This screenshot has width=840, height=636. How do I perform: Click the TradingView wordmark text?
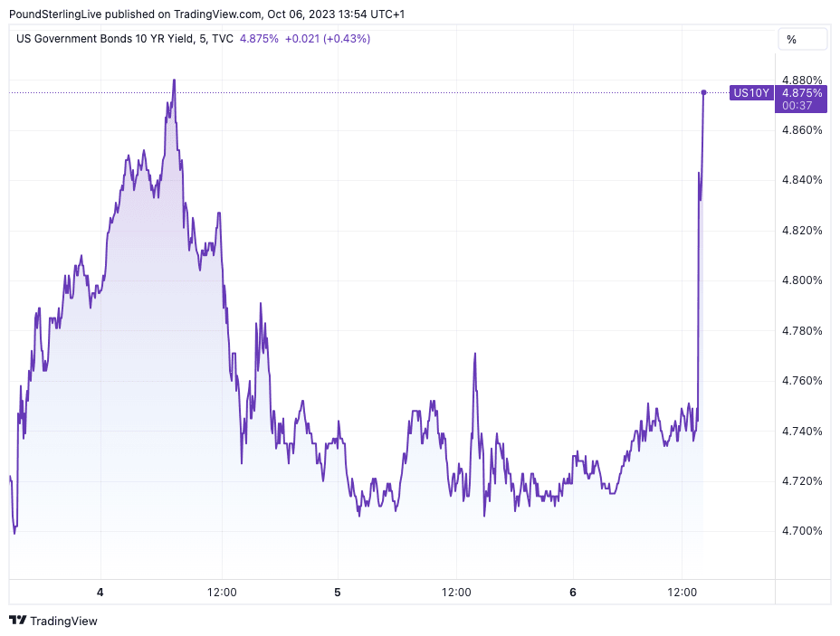[63, 622]
